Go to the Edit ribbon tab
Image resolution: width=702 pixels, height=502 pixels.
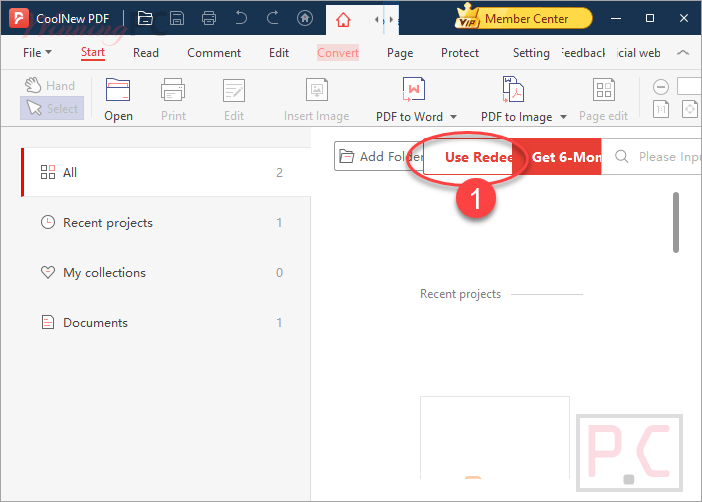(x=279, y=53)
